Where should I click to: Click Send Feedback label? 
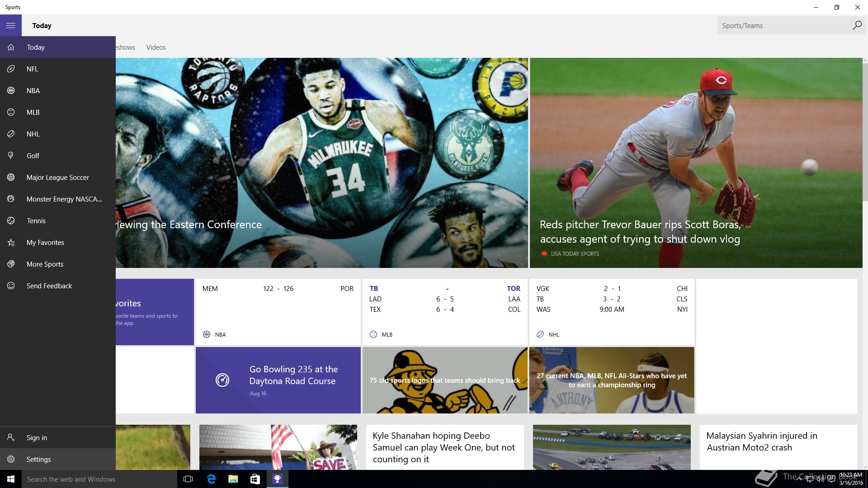point(49,286)
